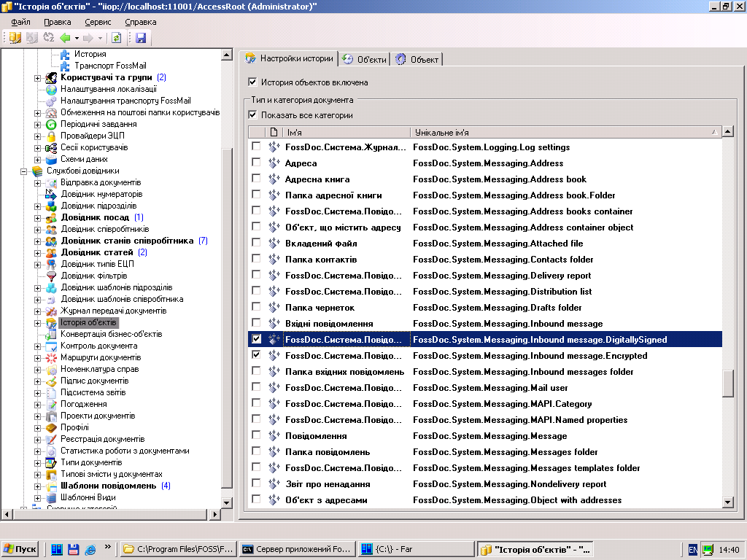Refresh view using the green arrows document icon
The width and height of the screenshot is (747, 560).
pos(116,38)
